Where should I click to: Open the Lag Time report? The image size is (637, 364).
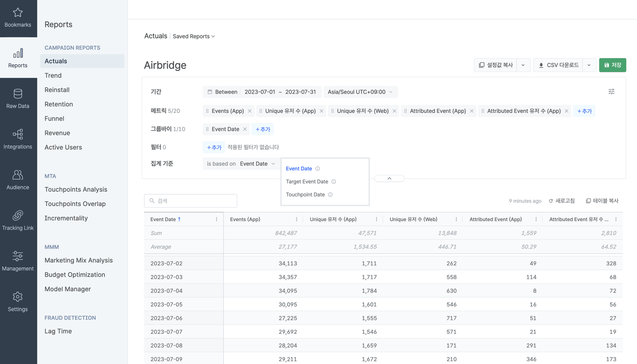(x=58, y=331)
